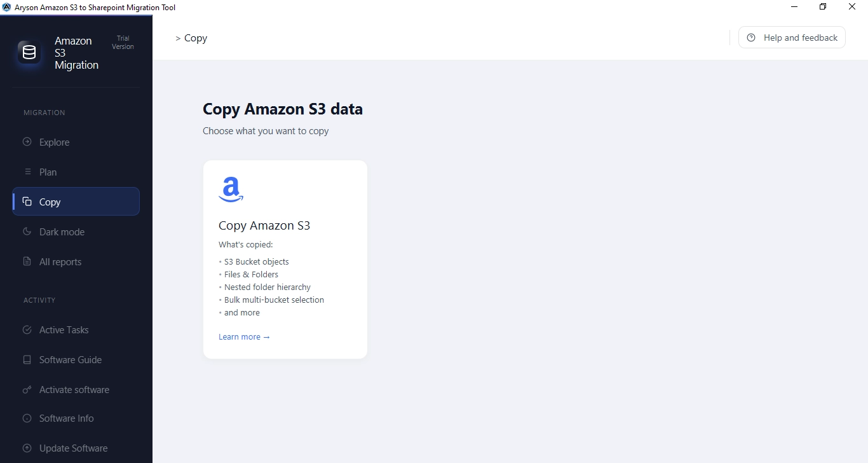Click the Activate software key icon
Image resolution: width=868 pixels, height=463 pixels.
[x=27, y=389]
